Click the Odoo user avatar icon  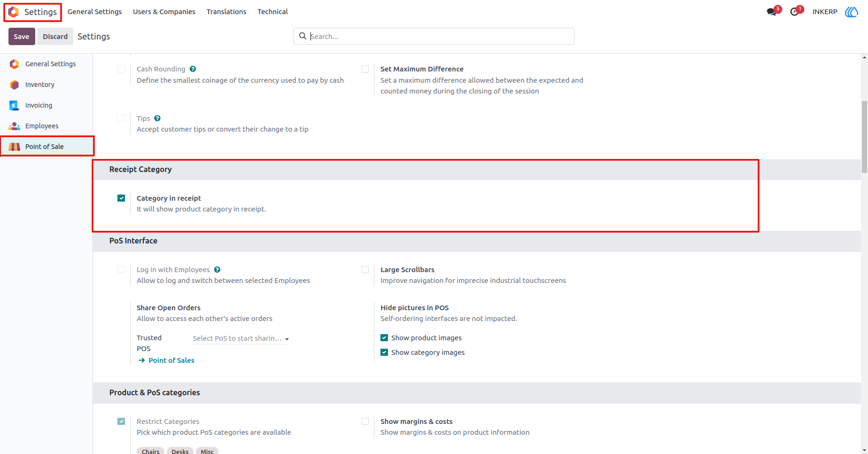(x=852, y=12)
